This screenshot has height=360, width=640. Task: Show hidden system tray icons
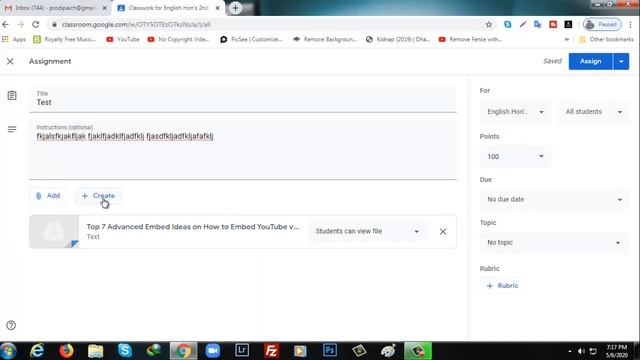point(570,351)
